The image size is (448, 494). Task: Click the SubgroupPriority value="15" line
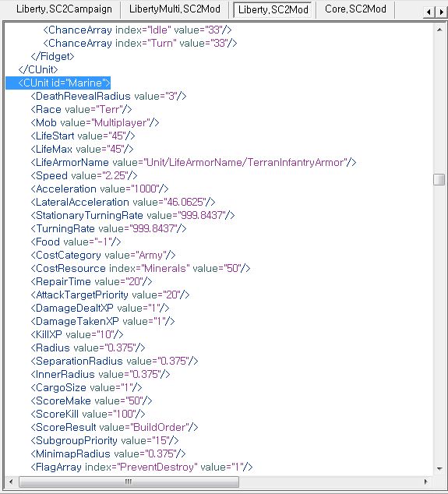point(105,440)
